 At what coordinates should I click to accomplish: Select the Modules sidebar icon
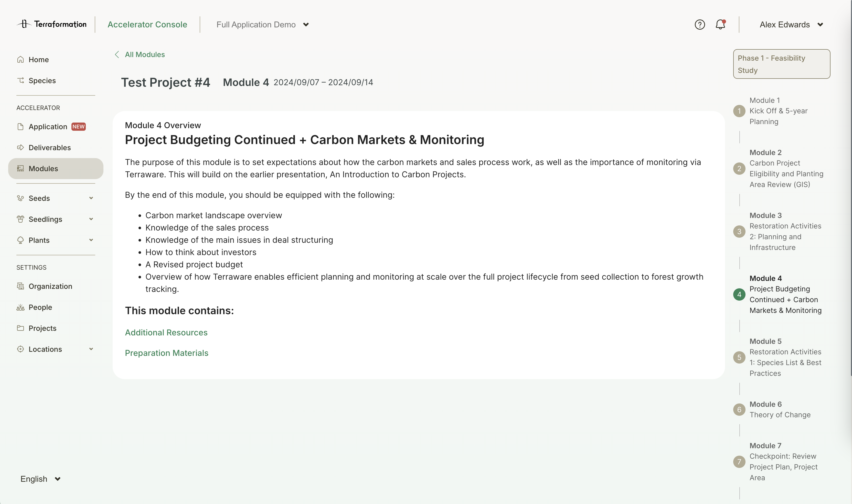coord(21,168)
